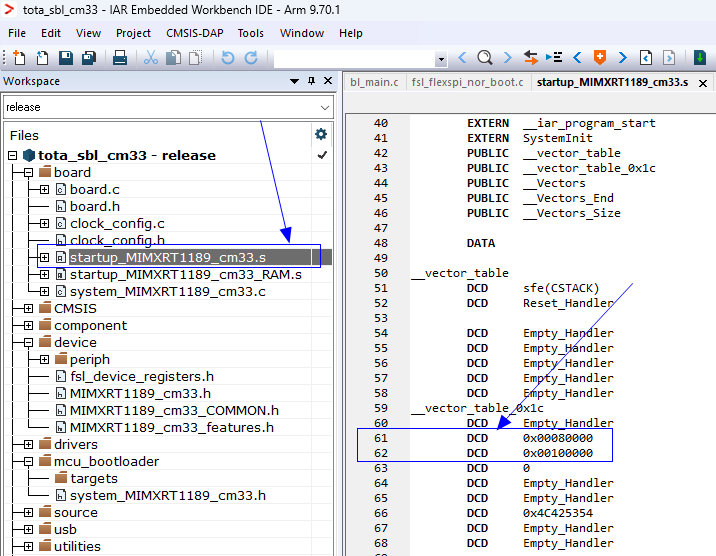Switch to the bl_main.c tab
The width and height of the screenshot is (716, 556).
(374, 82)
